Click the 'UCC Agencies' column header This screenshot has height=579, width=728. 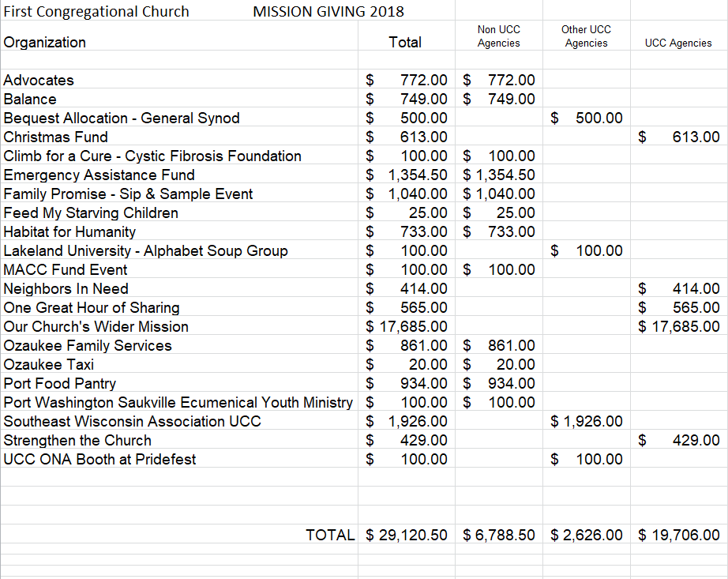click(678, 43)
